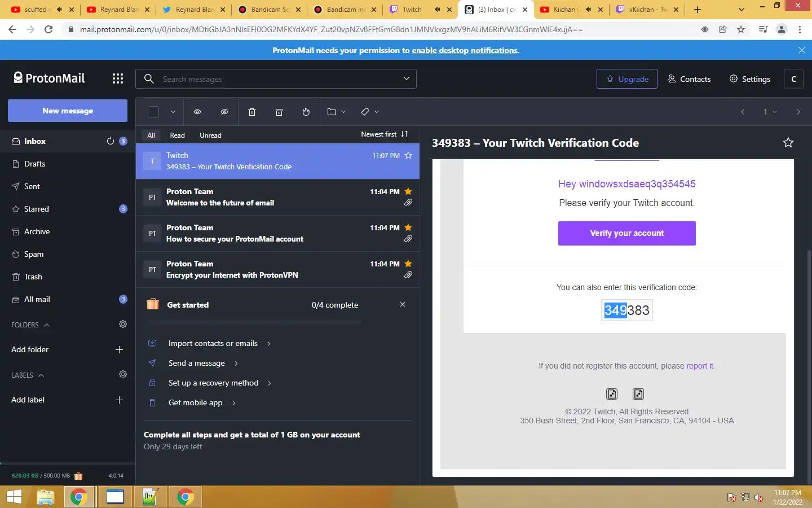Close the notification permission banner

pyautogui.click(x=802, y=50)
